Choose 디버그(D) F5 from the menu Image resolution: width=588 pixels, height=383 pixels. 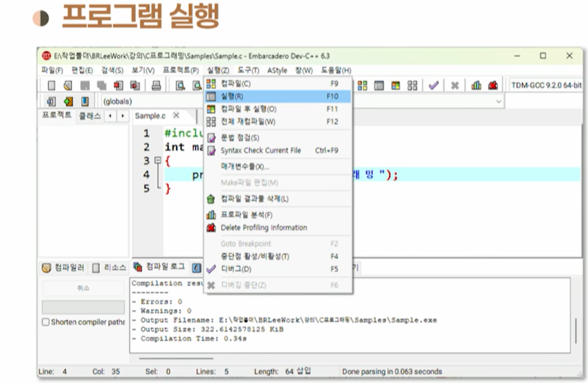(x=278, y=269)
